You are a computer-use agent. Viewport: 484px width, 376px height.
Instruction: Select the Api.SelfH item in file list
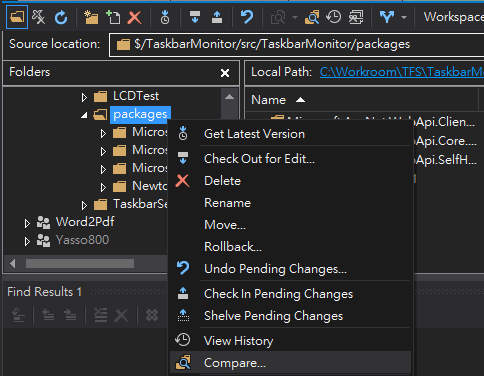446,160
